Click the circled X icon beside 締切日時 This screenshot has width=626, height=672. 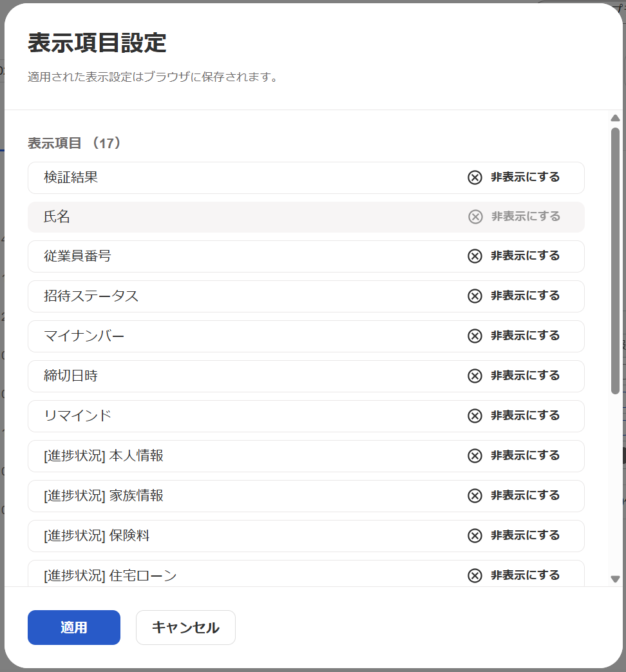point(475,376)
